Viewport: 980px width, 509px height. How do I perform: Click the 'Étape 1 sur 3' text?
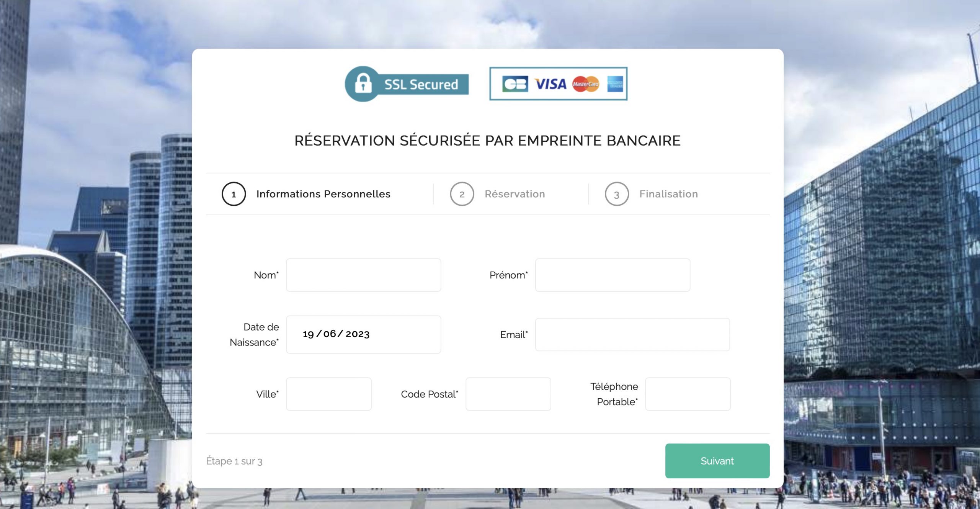234,461
